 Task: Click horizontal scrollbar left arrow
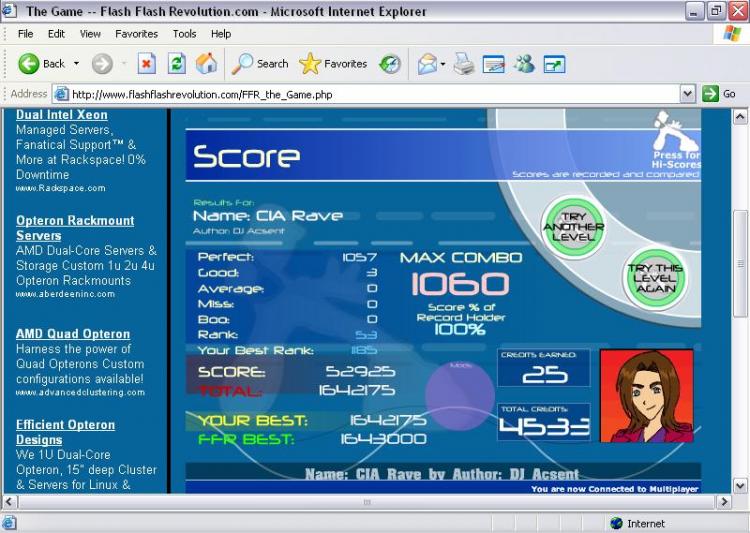[10, 502]
